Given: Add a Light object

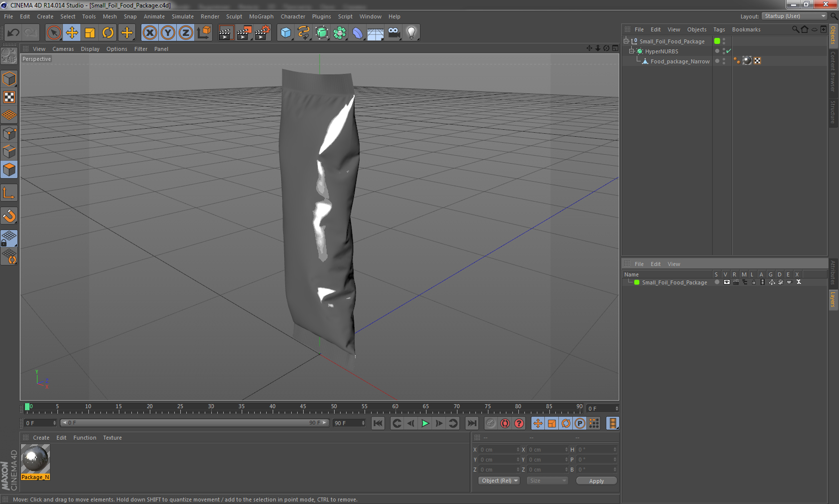Looking at the screenshot, I should coord(412,33).
